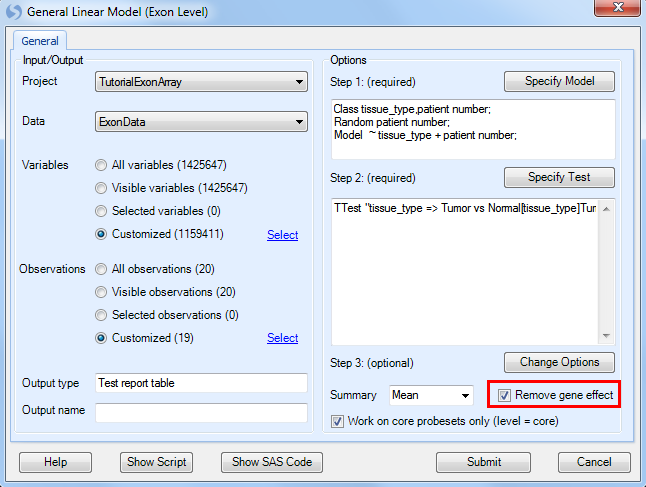The height and width of the screenshot is (487, 646).
Task: Expand the Data dropdown ExonData
Action: (x=201, y=122)
